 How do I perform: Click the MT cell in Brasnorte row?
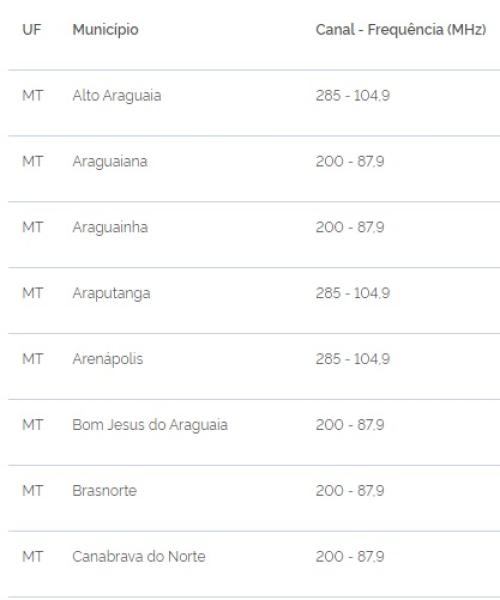[33, 491]
